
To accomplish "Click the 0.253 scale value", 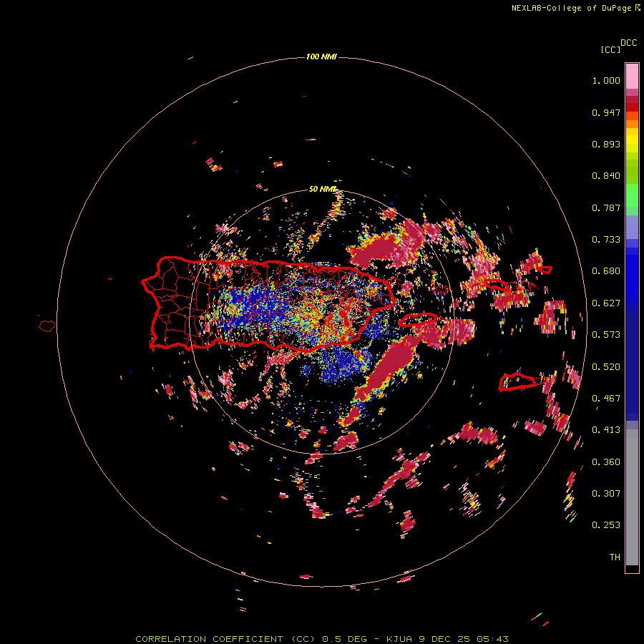I will tap(606, 525).
